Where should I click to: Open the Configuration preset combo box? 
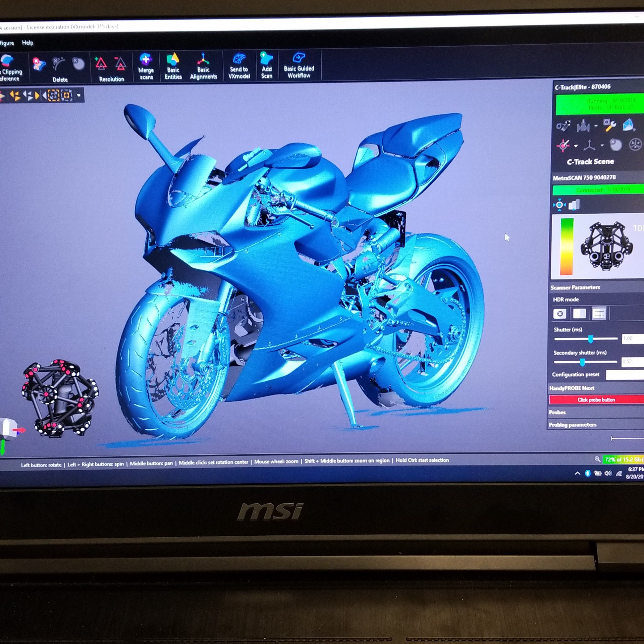625,375
